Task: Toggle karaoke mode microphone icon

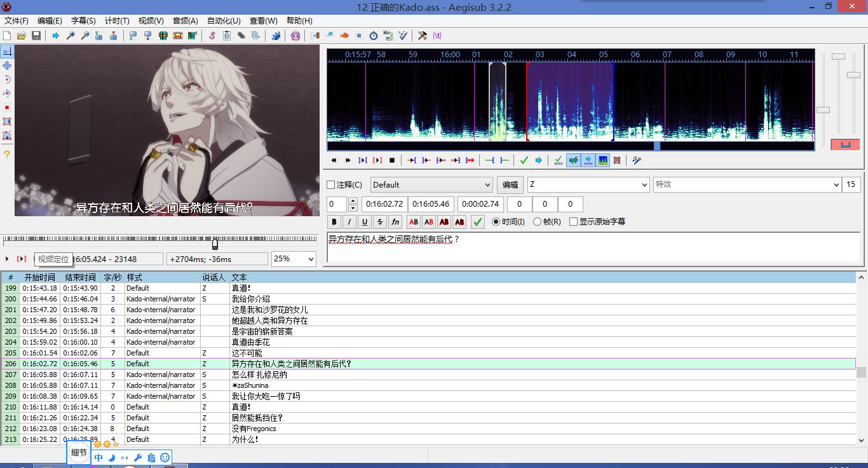Action: point(636,160)
